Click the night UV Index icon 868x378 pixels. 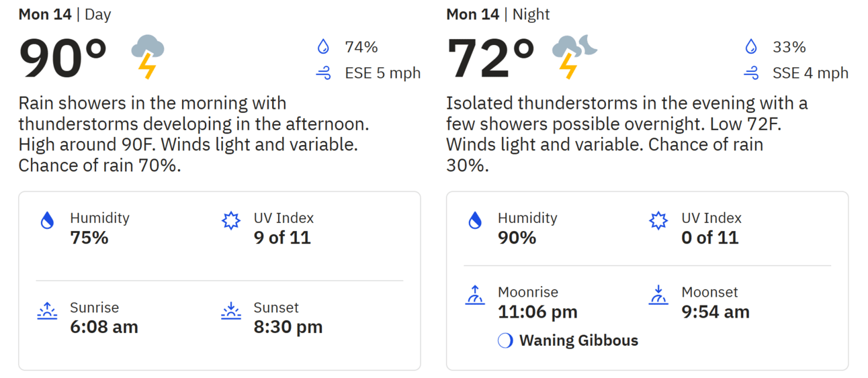coord(658,220)
